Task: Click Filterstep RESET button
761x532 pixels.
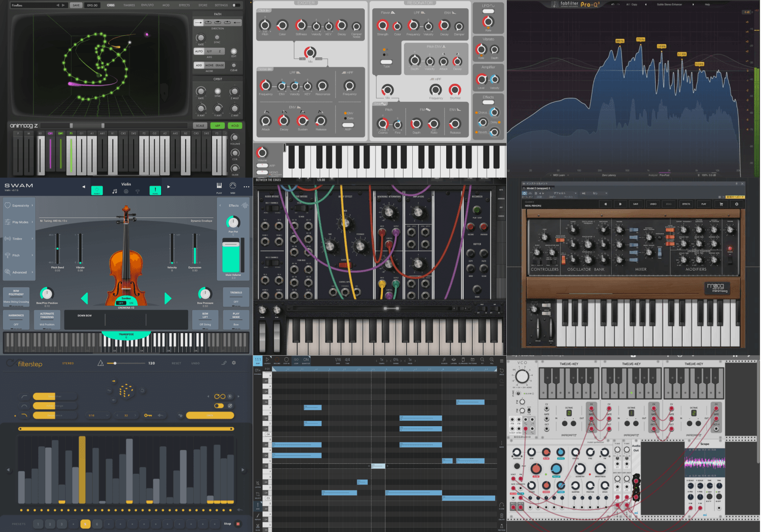Action: (x=176, y=363)
